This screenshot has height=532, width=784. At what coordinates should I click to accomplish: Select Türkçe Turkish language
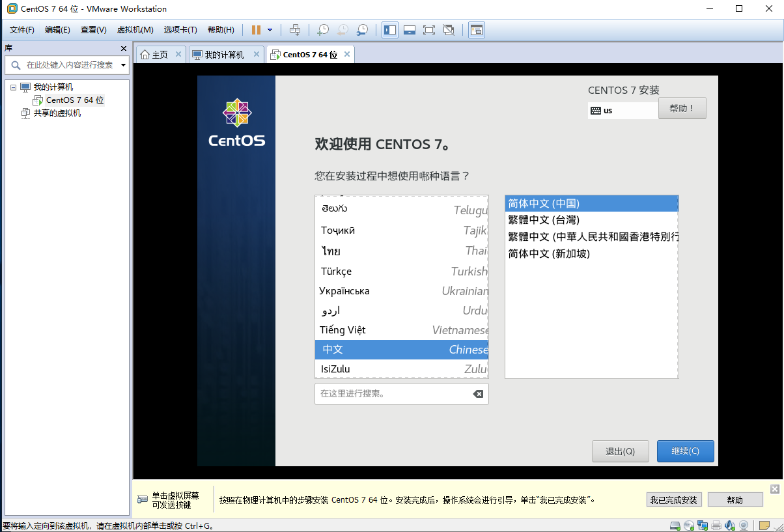pyautogui.click(x=402, y=271)
